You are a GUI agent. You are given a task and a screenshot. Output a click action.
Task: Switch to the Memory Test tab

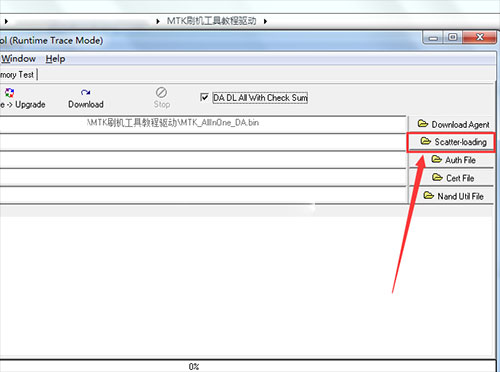(17, 75)
